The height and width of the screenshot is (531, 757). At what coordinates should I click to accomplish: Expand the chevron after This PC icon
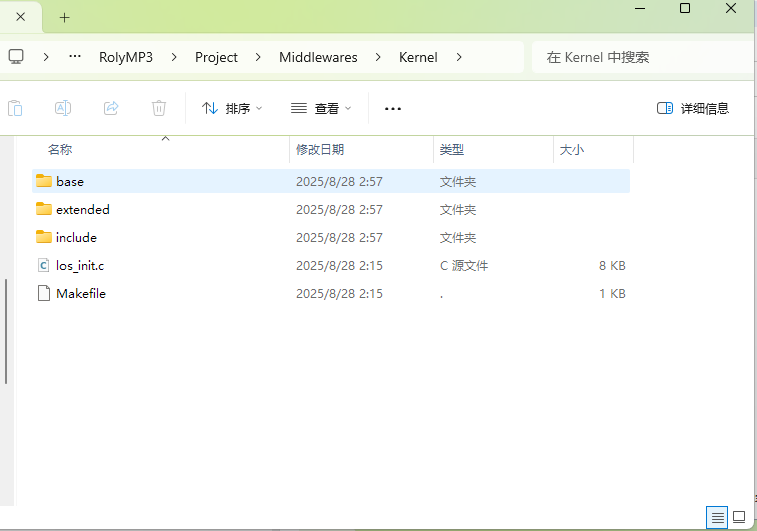pyautogui.click(x=46, y=57)
